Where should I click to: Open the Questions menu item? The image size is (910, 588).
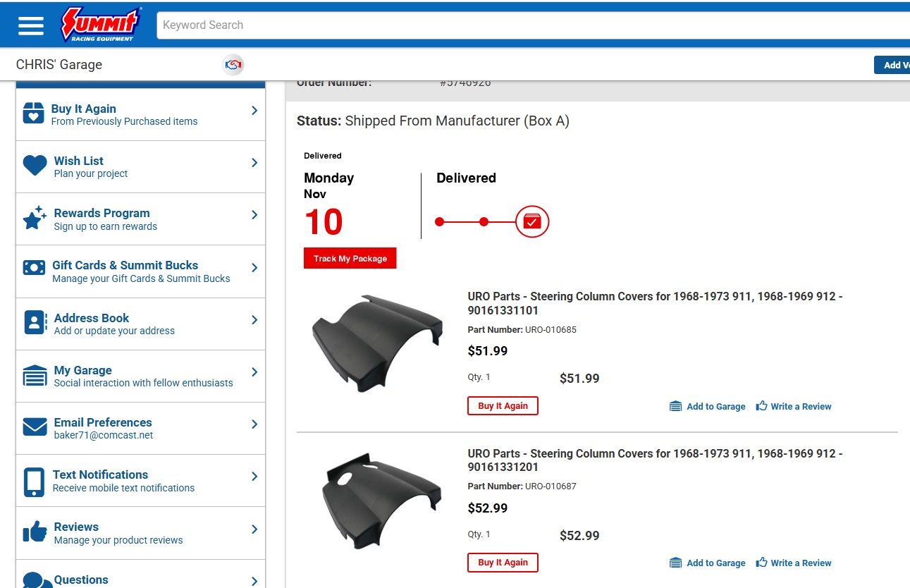(81, 580)
